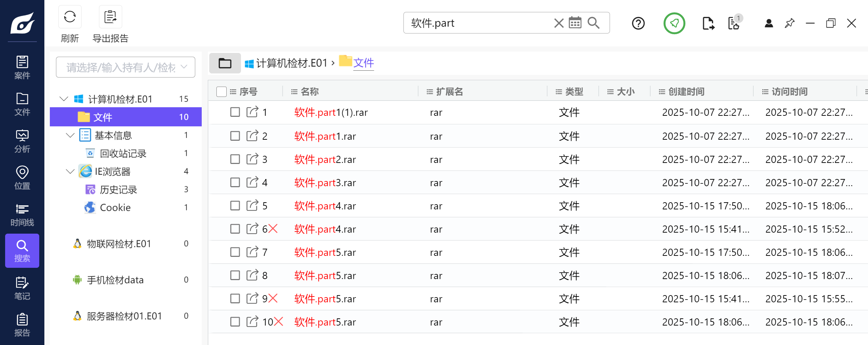868x345 pixels.
Task: Click the export report (导出报告) icon
Action: (x=110, y=17)
